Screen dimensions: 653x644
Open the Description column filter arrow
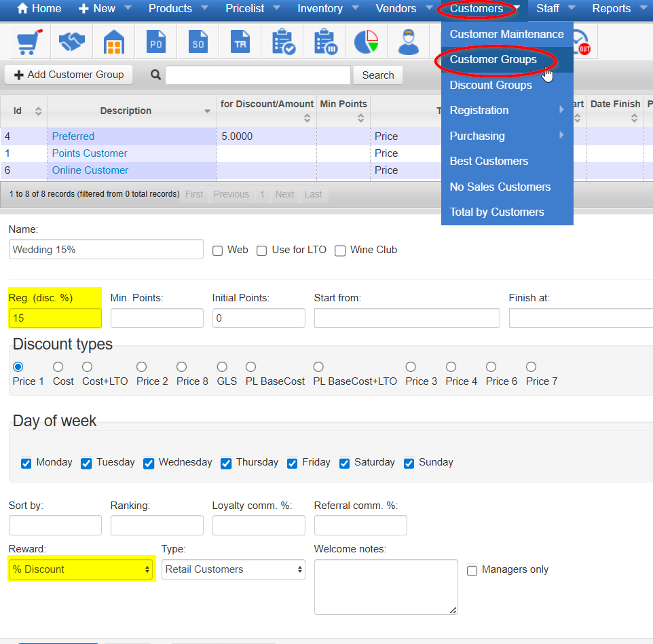[207, 111]
